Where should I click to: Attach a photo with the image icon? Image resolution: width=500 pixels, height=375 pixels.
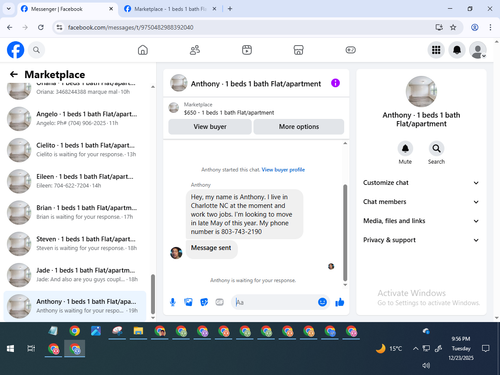pyautogui.click(x=188, y=302)
